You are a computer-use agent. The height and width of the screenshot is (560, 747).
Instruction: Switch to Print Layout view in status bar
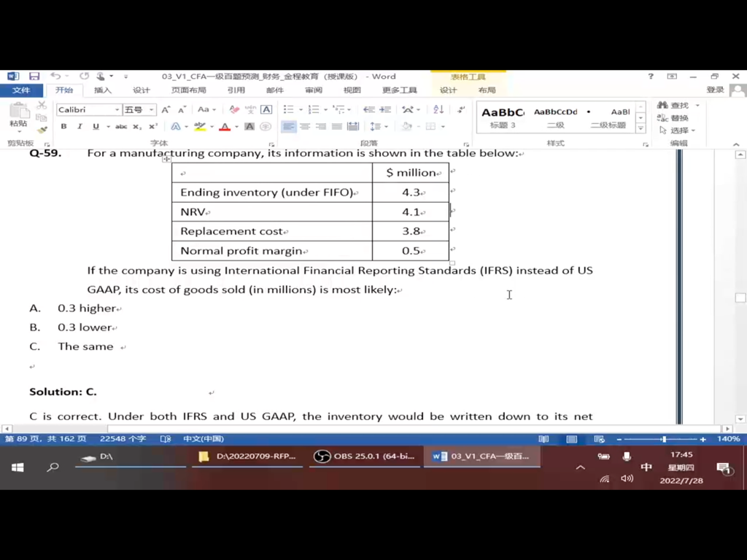coord(572,439)
